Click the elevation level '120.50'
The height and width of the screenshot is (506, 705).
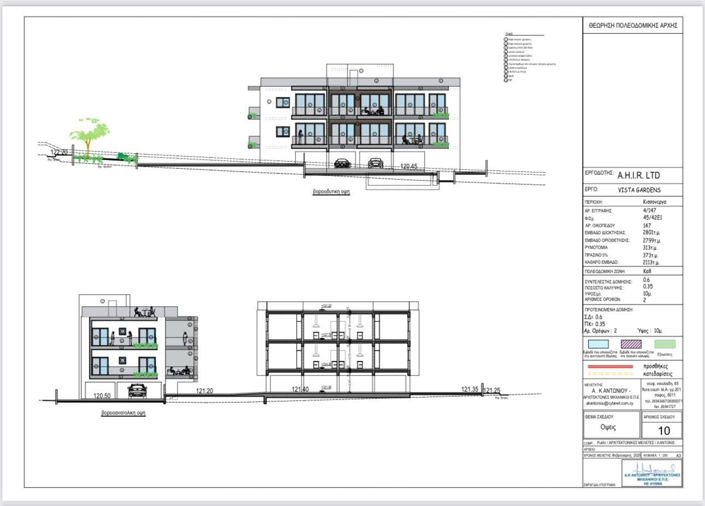click(x=102, y=396)
